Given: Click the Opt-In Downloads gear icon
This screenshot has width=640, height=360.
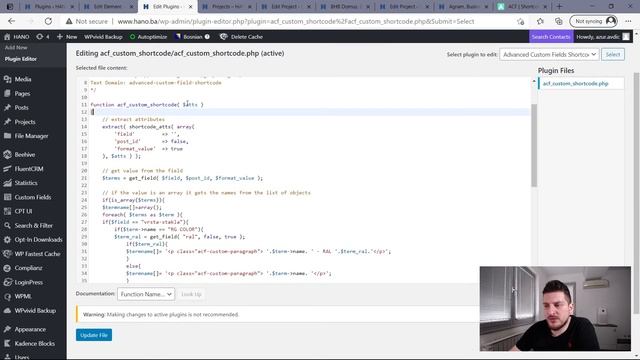Looking at the screenshot, I should (x=7, y=240).
